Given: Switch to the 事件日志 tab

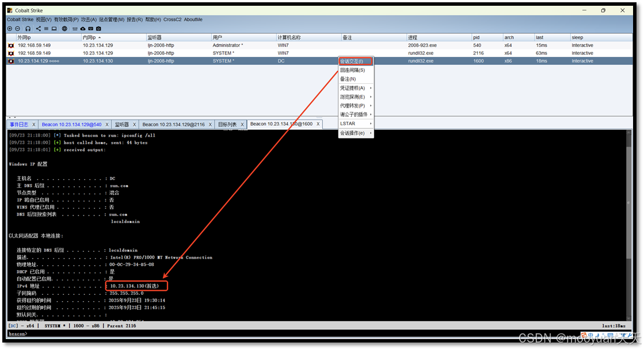Looking at the screenshot, I should click(x=19, y=124).
